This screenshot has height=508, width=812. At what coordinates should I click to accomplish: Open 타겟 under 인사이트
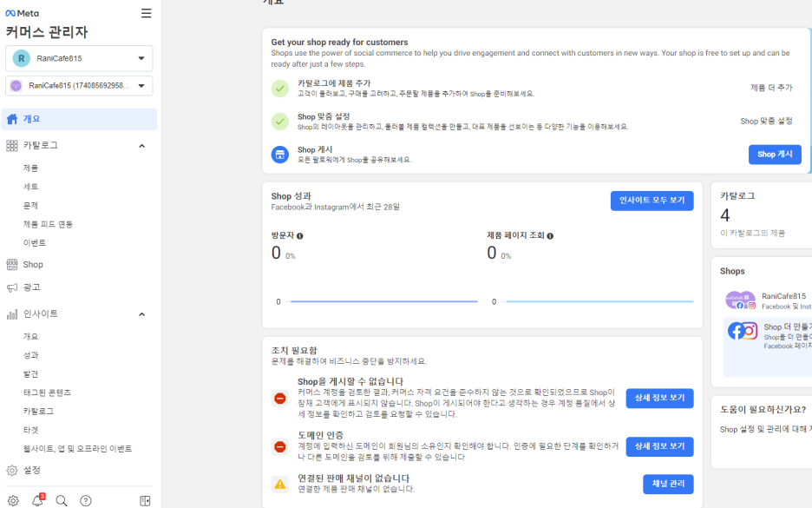pyautogui.click(x=30, y=430)
